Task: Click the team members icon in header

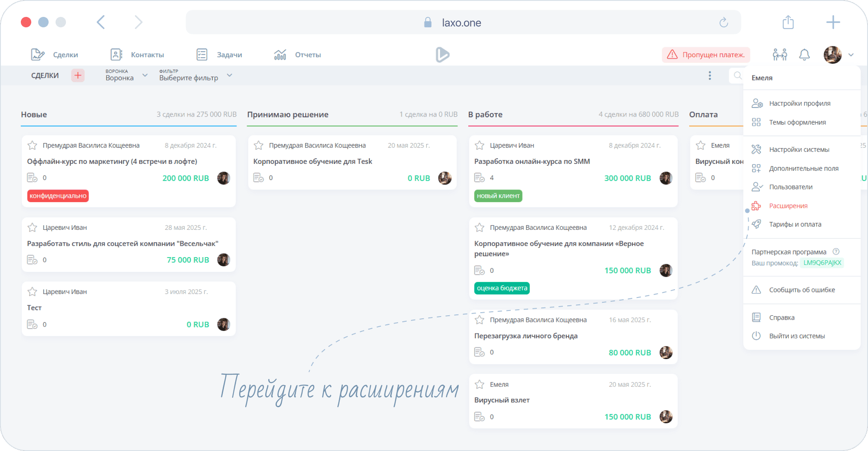Action: click(x=779, y=55)
